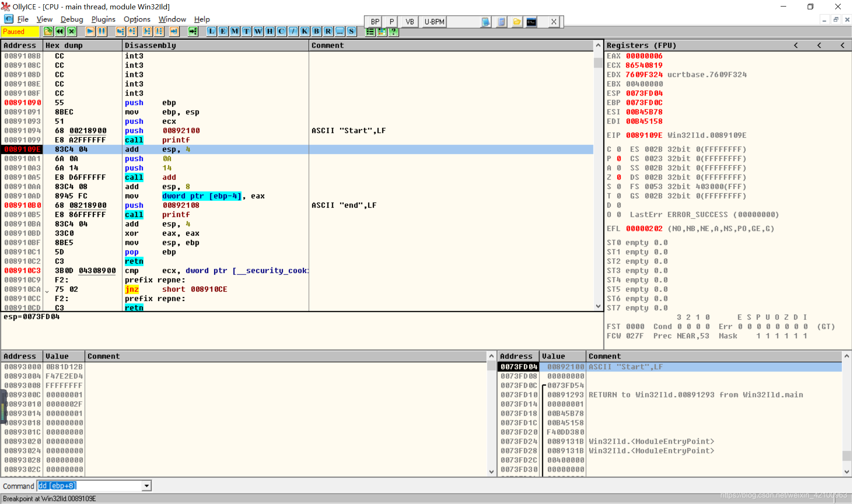The height and width of the screenshot is (504, 852).
Task: Show References window (R button)
Action: (x=328, y=31)
